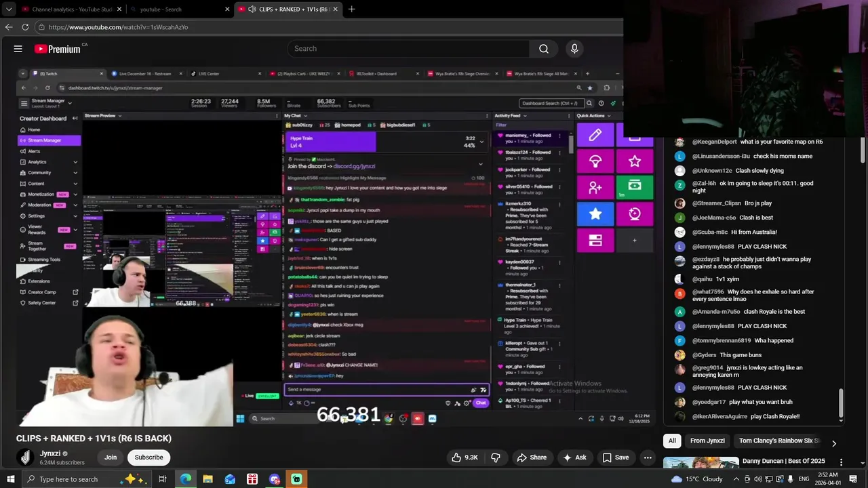The height and width of the screenshot is (488, 868).
Task: Click the Join membership button
Action: pyautogui.click(x=111, y=457)
